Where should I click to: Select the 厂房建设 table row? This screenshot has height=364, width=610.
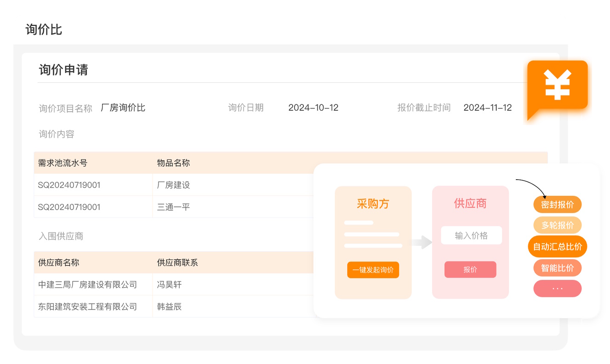(x=173, y=185)
